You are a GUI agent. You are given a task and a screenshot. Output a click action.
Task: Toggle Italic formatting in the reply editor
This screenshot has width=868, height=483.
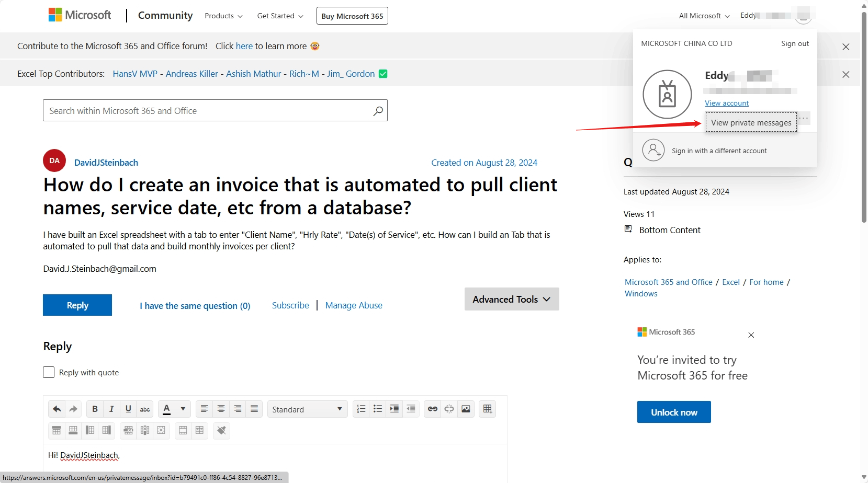[111, 409]
